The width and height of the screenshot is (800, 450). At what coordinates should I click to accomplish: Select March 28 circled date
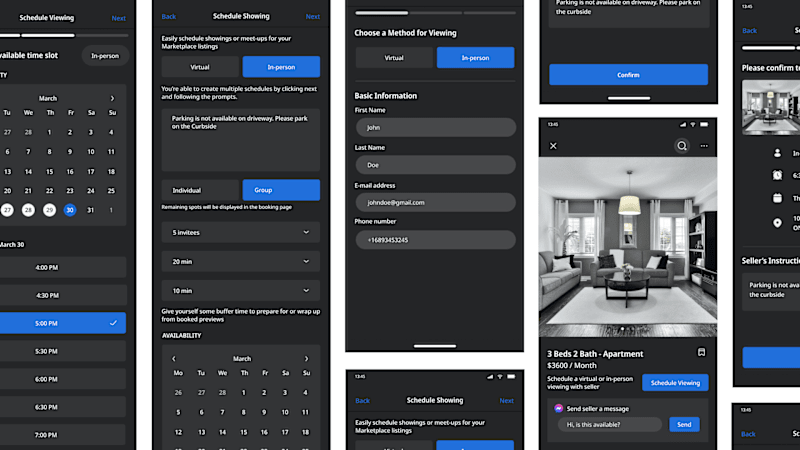(28, 210)
